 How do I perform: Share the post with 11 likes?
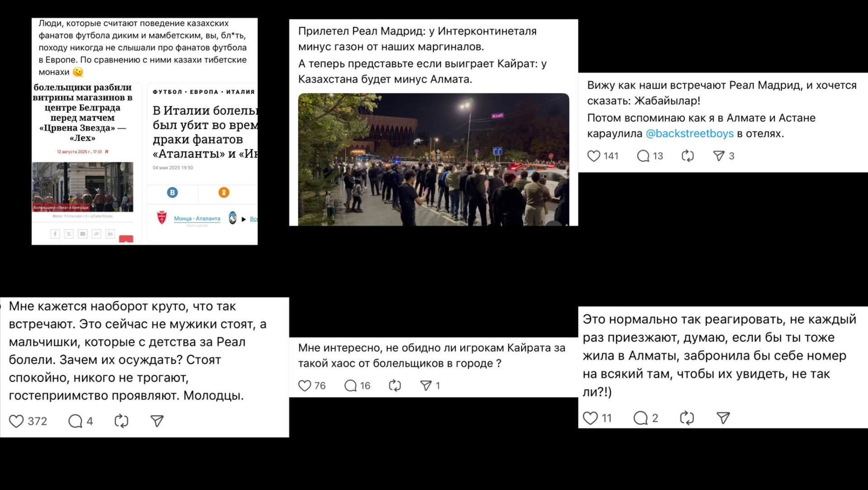[723, 418]
